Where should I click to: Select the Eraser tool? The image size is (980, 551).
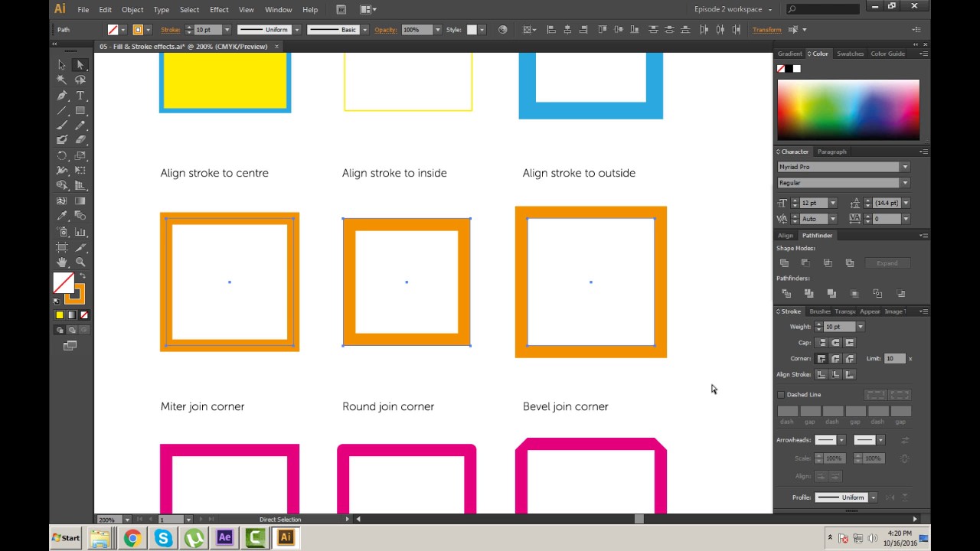80,140
